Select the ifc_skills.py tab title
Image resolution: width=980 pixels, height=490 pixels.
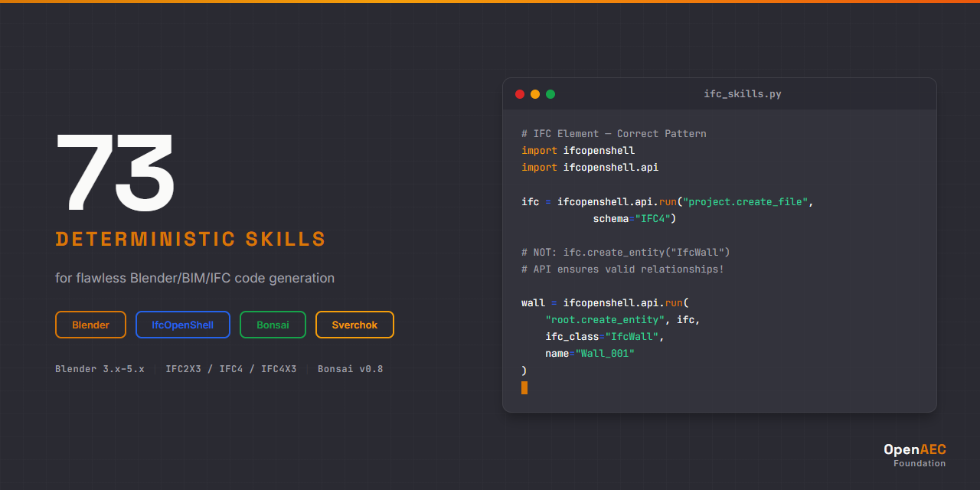point(742,93)
